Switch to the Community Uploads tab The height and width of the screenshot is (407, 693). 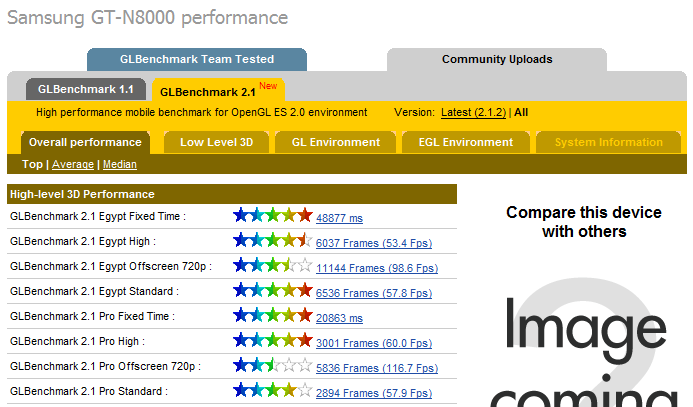497,59
